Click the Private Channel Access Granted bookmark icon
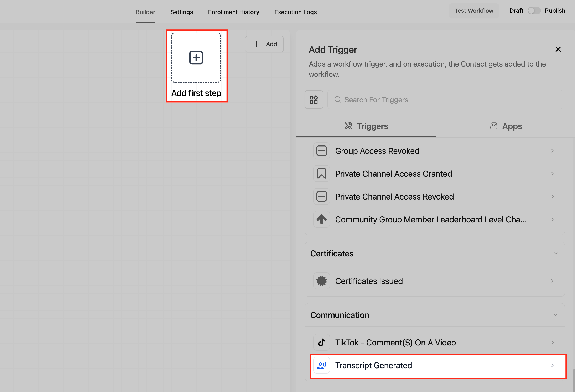 (x=321, y=174)
